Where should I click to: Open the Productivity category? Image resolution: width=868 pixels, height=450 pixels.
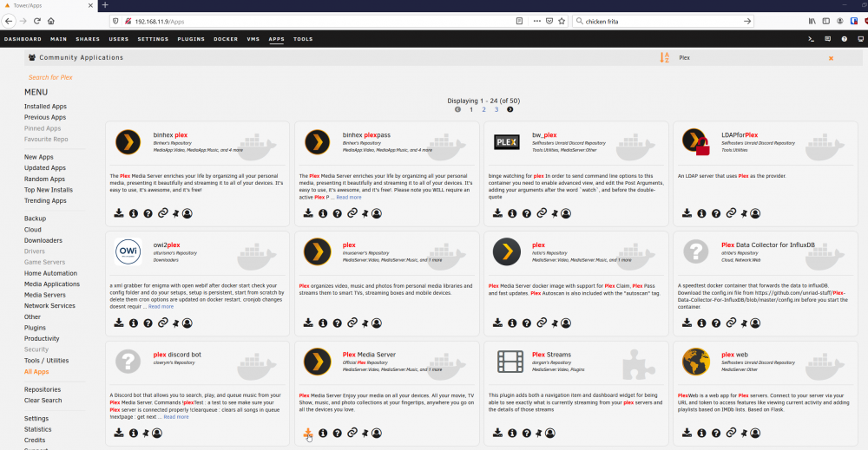point(42,338)
